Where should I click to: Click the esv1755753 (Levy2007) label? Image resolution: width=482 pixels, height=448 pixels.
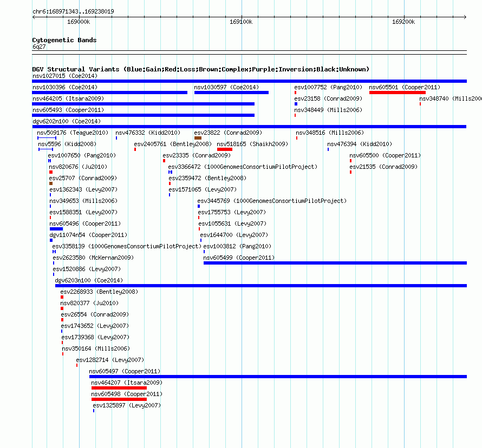(x=232, y=212)
